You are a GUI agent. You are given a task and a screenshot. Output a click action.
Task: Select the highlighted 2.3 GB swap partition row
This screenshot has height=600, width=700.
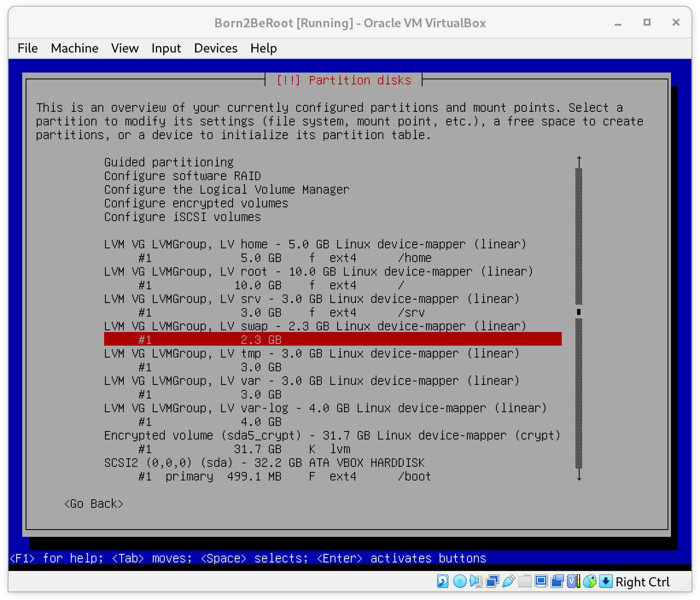(x=333, y=339)
